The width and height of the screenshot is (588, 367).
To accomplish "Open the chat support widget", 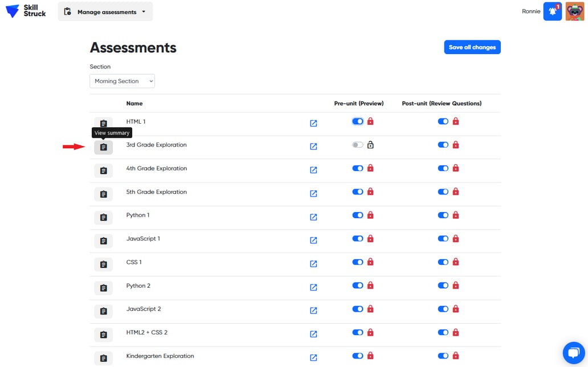I will click(x=574, y=353).
